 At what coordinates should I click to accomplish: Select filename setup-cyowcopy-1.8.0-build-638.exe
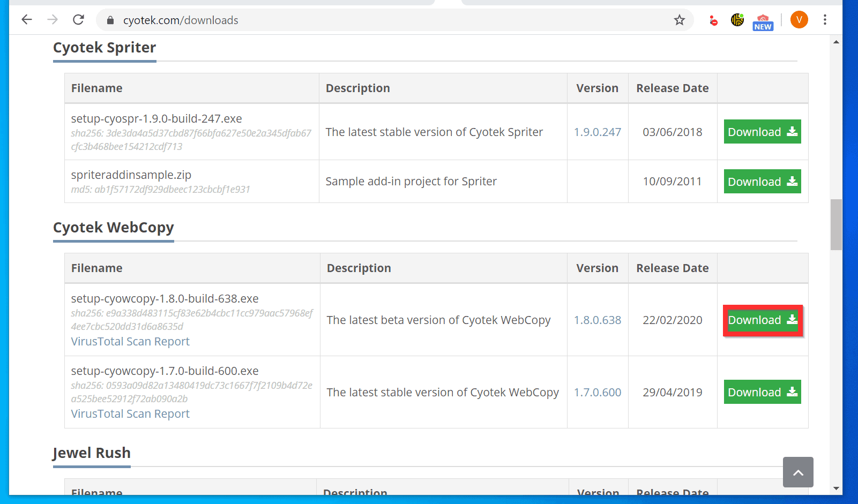[165, 299]
